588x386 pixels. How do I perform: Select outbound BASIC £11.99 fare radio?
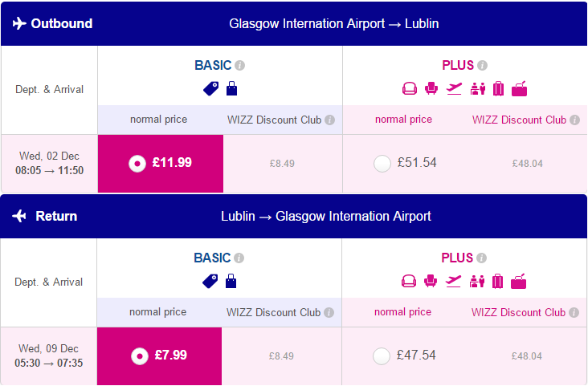pyautogui.click(x=137, y=164)
